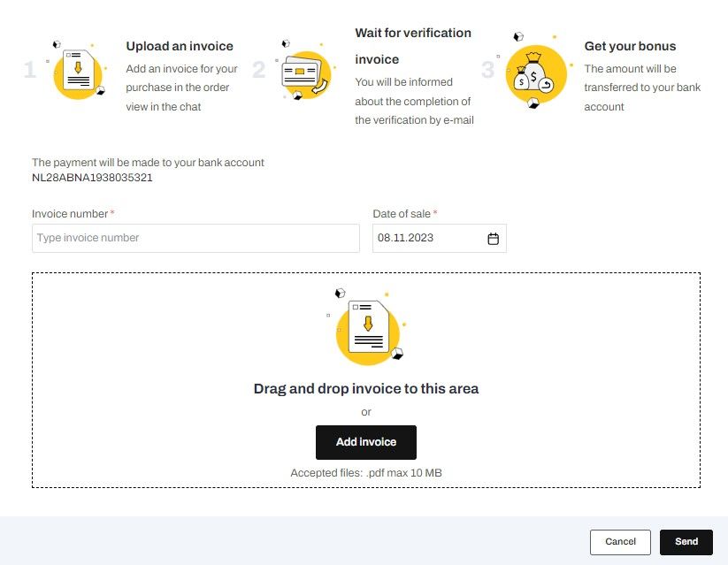Image resolution: width=728 pixels, height=565 pixels.
Task: Click 'Add an invoice for your purchase' description
Action: point(181,88)
